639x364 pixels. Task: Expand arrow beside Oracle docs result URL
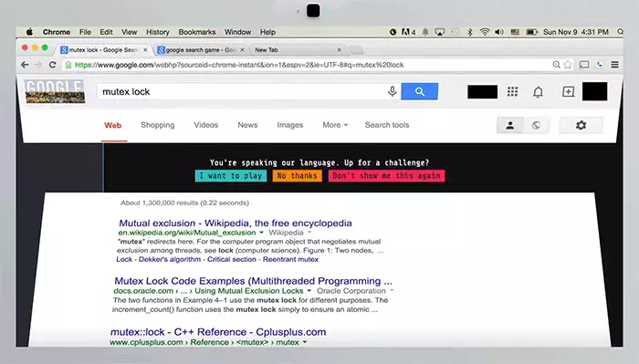309,291
